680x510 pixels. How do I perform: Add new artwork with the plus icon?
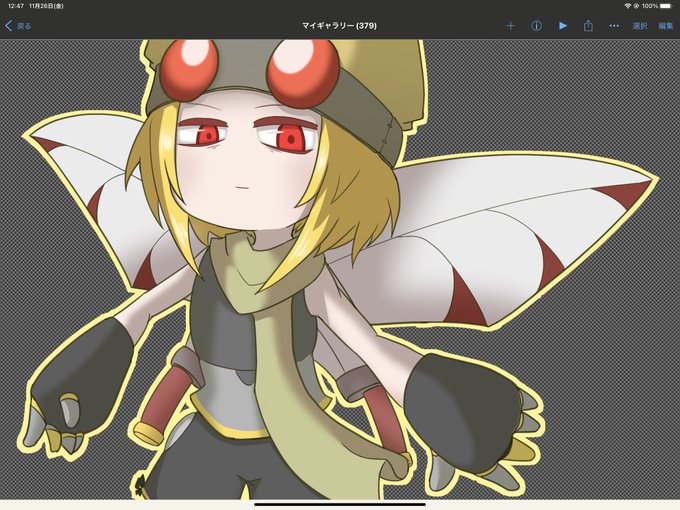pyautogui.click(x=510, y=26)
